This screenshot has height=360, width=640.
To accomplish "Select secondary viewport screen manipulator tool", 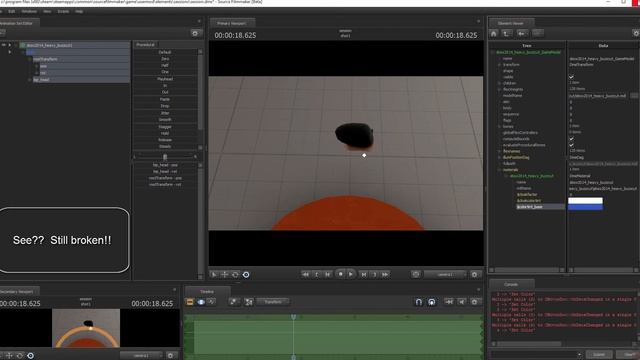I will pyautogui.click(x=30, y=356).
